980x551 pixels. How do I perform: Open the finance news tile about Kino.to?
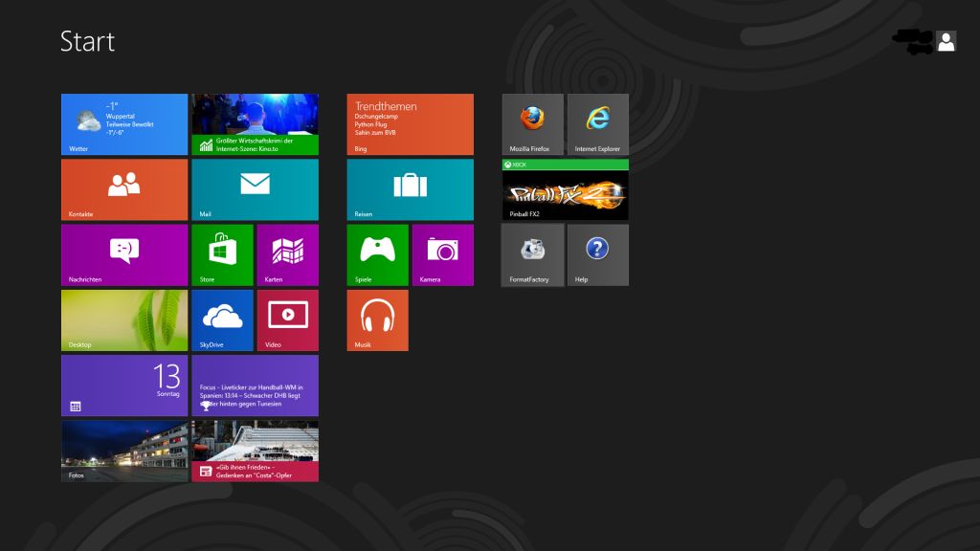255,124
